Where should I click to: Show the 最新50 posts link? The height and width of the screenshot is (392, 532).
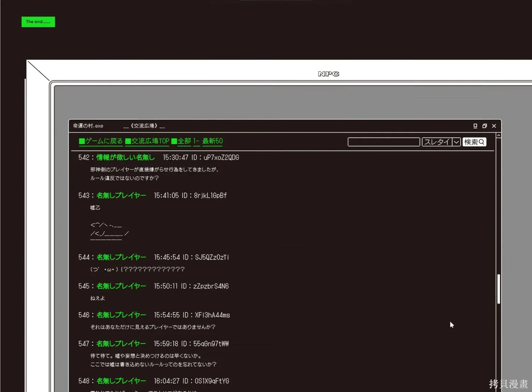(x=212, y=141)
